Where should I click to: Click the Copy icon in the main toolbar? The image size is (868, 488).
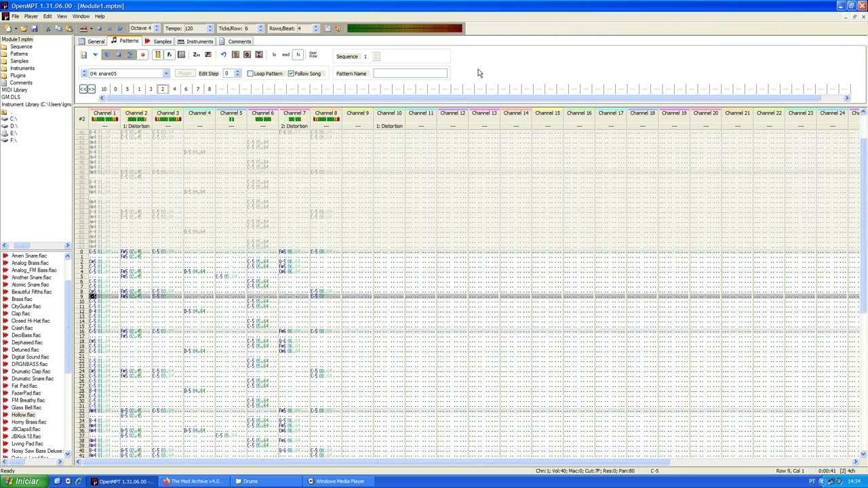tap(58, 28)
